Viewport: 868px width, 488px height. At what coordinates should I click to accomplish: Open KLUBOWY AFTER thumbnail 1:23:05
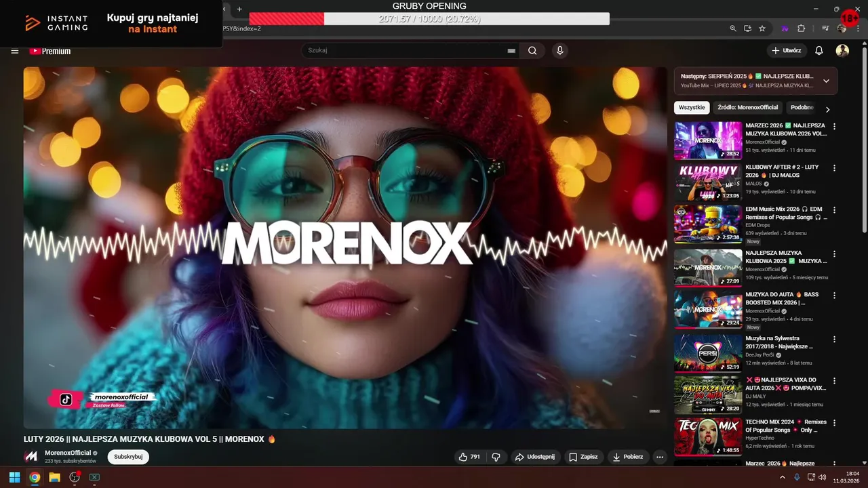pyautogui.click(x=708, y=182)
